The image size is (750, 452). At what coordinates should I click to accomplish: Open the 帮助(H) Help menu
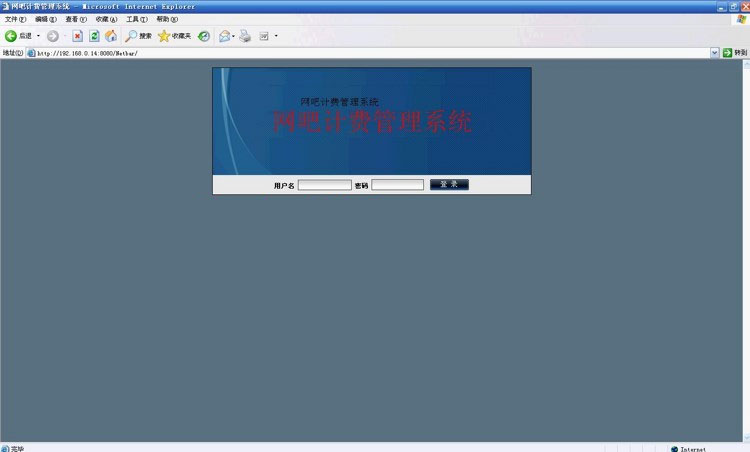[x=167, y=19]
